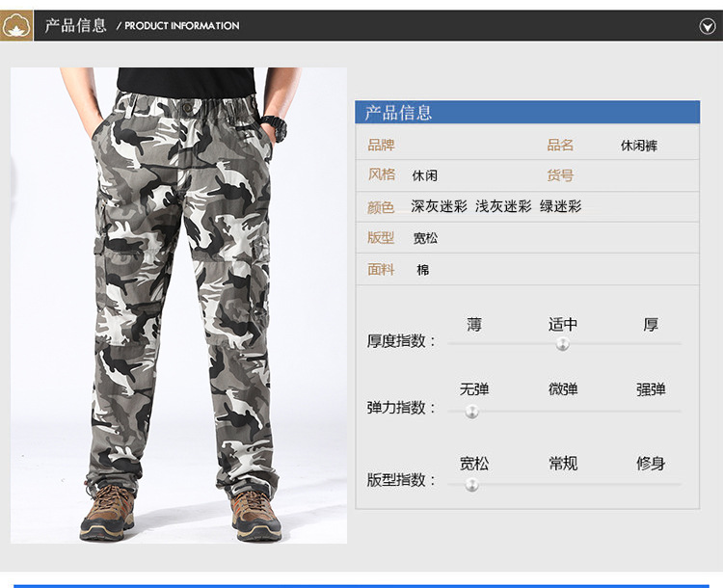Click the elasticity slider knob
The width and height of the screenshot is (723, 588).
point(471,411)
